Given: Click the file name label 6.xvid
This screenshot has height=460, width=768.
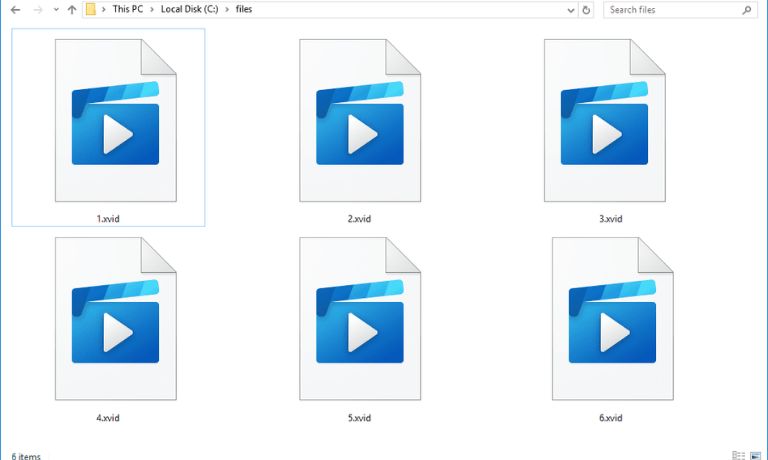Looking at the screenshot, I should tap(611, 418).
